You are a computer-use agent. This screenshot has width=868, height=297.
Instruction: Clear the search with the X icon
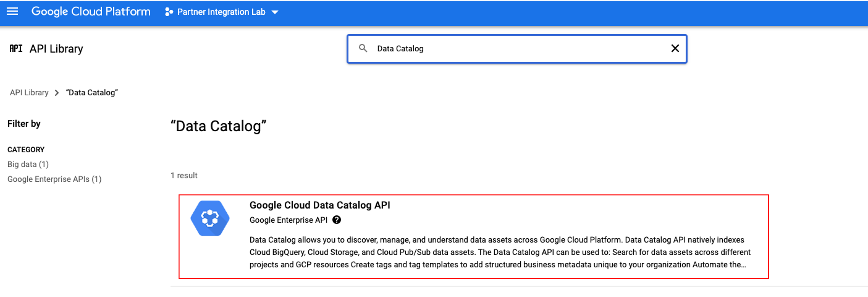click(x=675, y=48)
